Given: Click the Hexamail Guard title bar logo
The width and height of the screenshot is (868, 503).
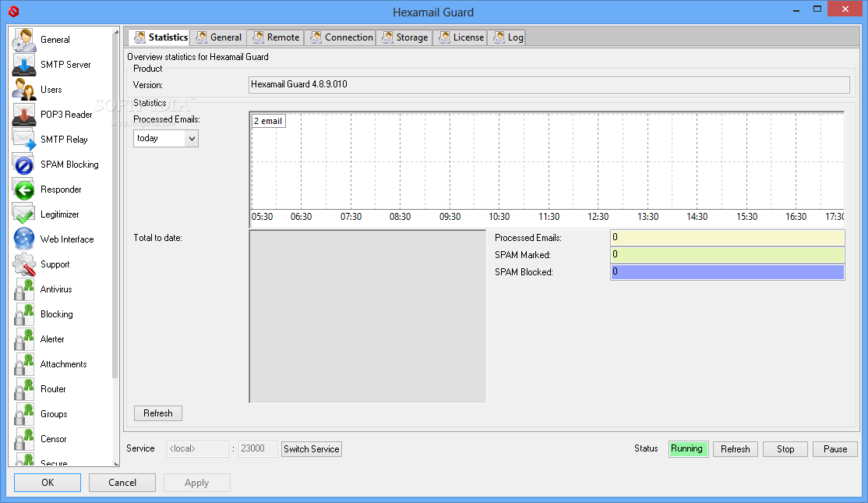Looking at the screenshot, I should (14, 11).
